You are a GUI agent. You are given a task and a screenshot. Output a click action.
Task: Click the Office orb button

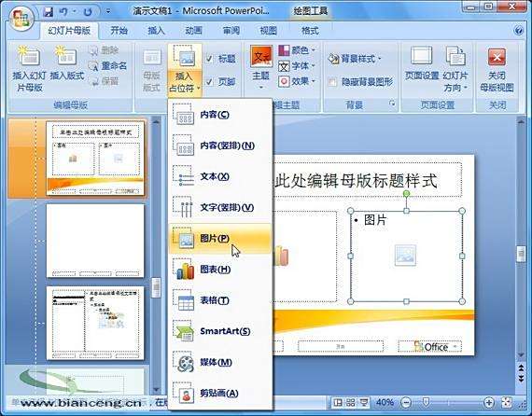(x=21, y=19)
